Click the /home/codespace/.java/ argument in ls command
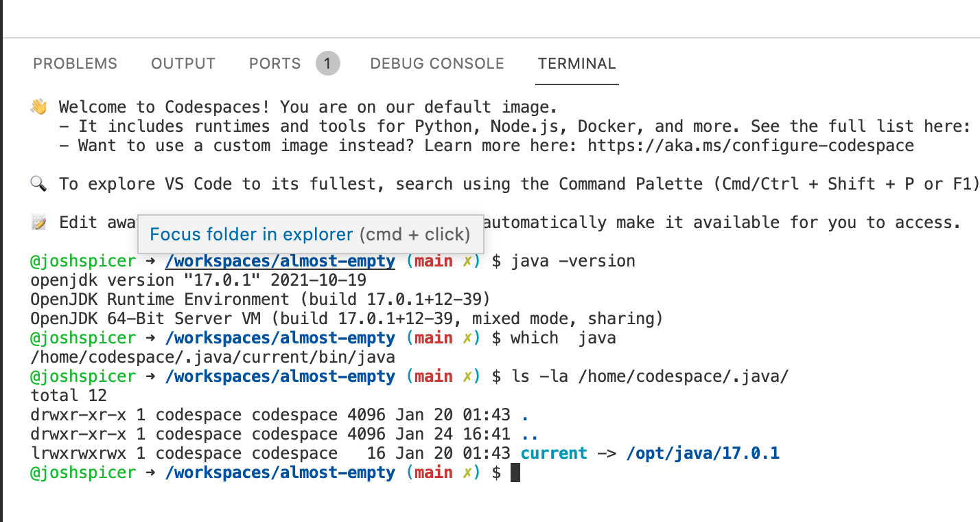Screen dimensions: 980x522 (x=664, y=376)
